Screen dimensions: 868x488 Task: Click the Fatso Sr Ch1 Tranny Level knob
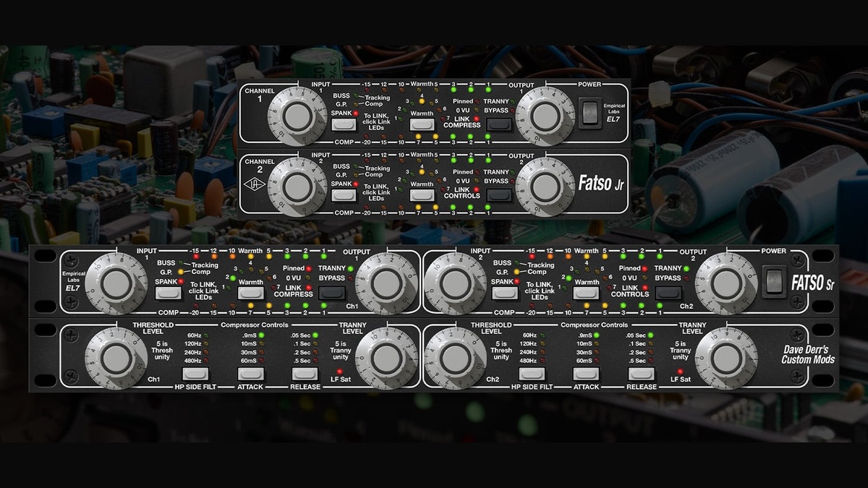[387, 358]
